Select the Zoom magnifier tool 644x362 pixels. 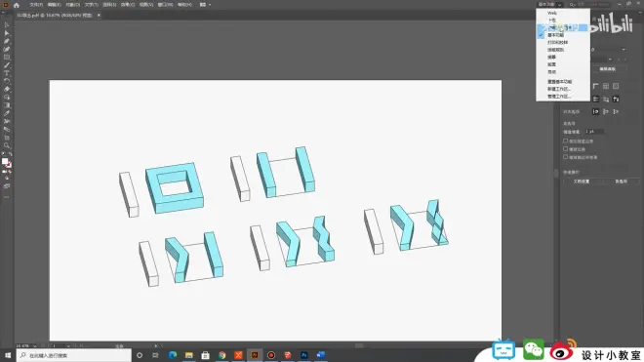point(7,145)
